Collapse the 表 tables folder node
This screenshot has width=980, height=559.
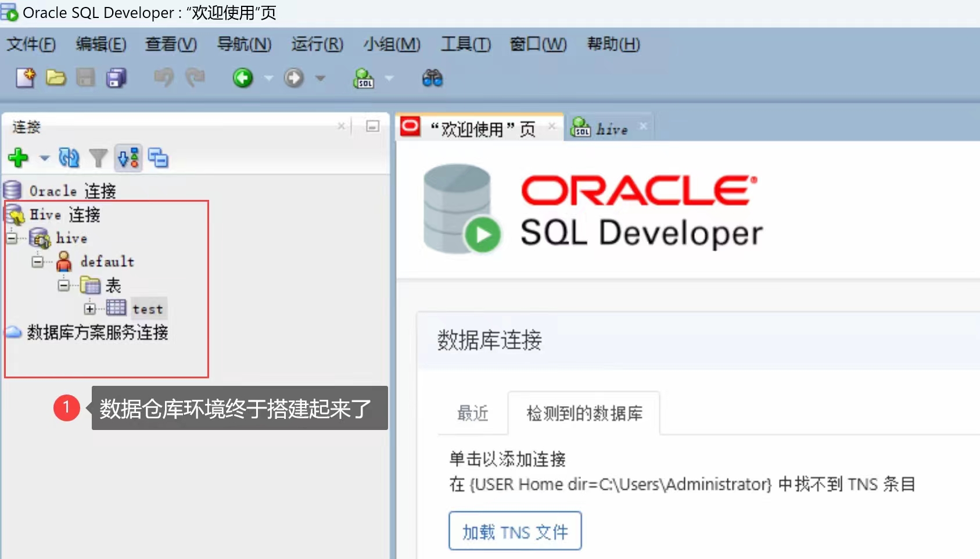point(63,285)
